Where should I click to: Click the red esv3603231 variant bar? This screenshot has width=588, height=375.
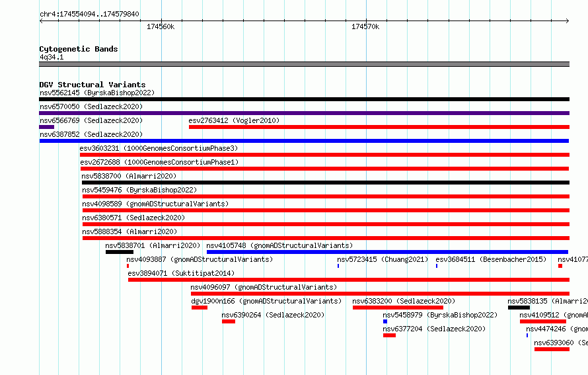pos(325,155)
